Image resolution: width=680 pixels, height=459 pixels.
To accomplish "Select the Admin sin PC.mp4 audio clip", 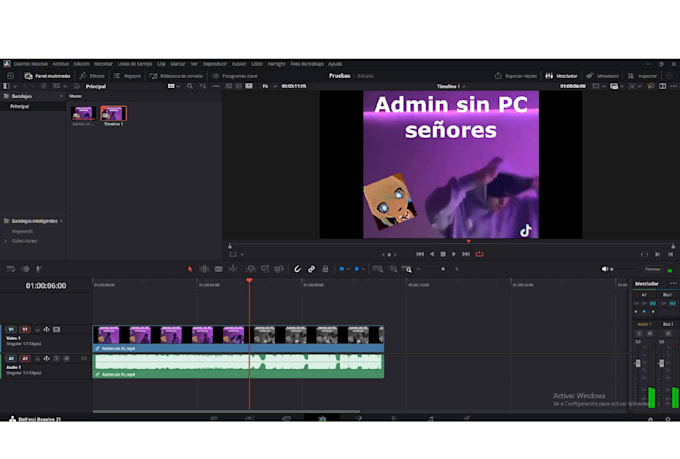I will pos(238,366).
